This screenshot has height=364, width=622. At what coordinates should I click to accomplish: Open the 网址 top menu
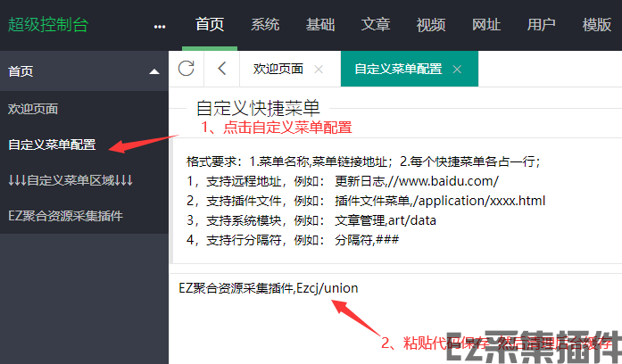(x=486, y=25)
